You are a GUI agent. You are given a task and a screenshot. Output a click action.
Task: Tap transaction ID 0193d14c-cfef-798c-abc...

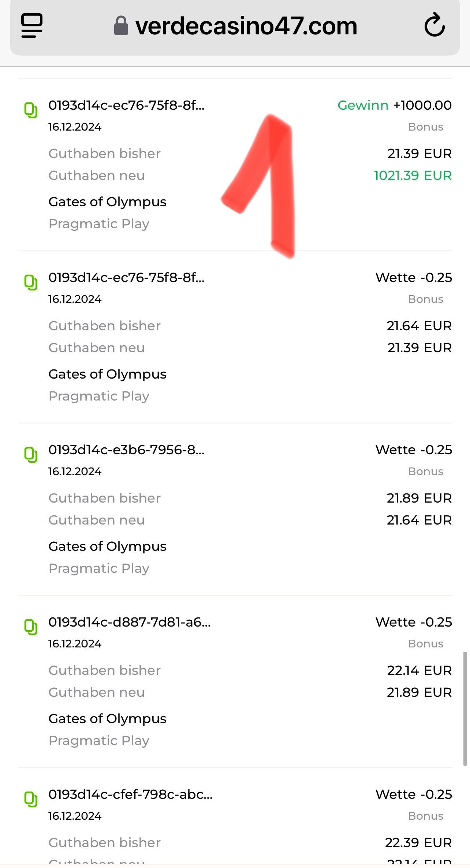130,794
